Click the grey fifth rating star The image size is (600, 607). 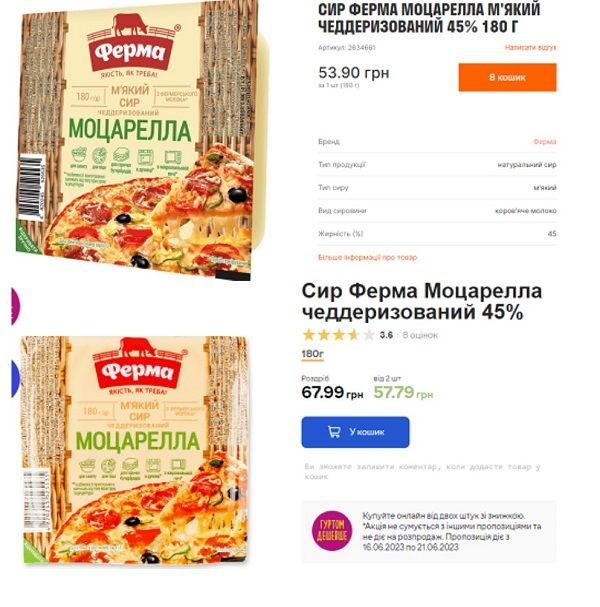369,335
